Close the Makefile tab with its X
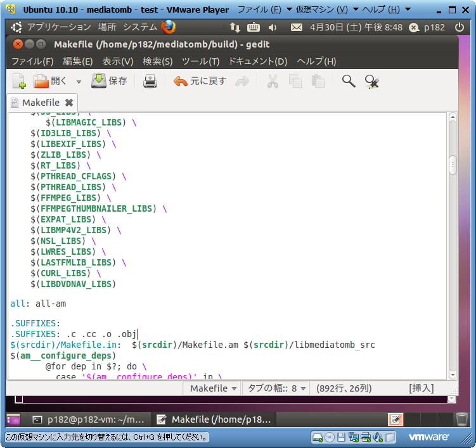476x448 pixels. click(69, 103)
